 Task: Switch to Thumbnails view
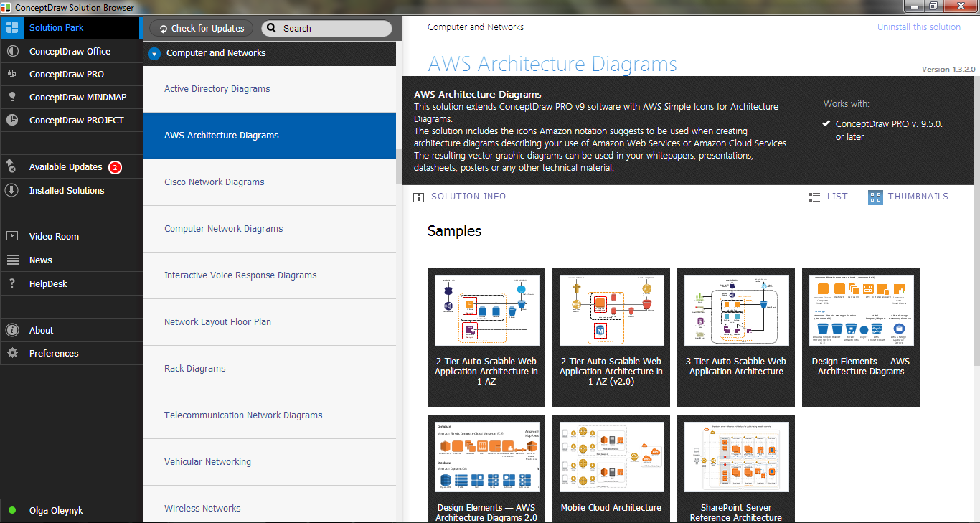point(908,197)
